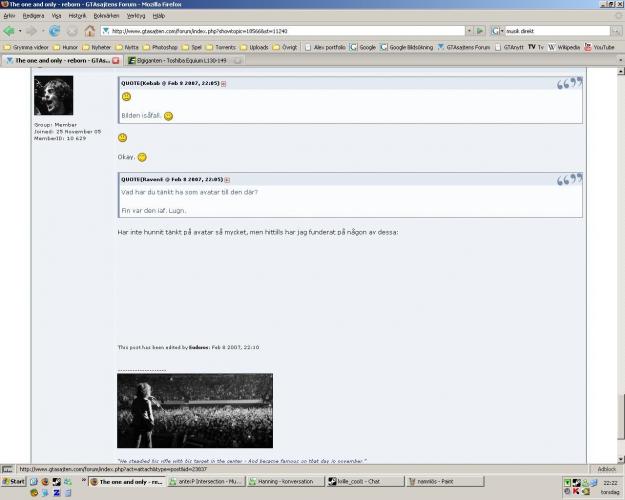The height and width of the screenshot is (500, 625).
Task: Open the Windows Start menu
Action: point(14,481)
